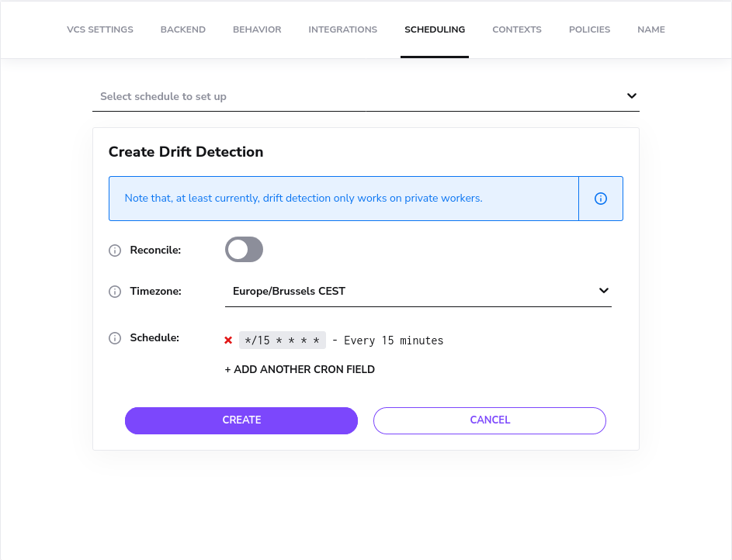Click the info icon in the note banner
Viewport: 732px width, 560px height.
600,199
